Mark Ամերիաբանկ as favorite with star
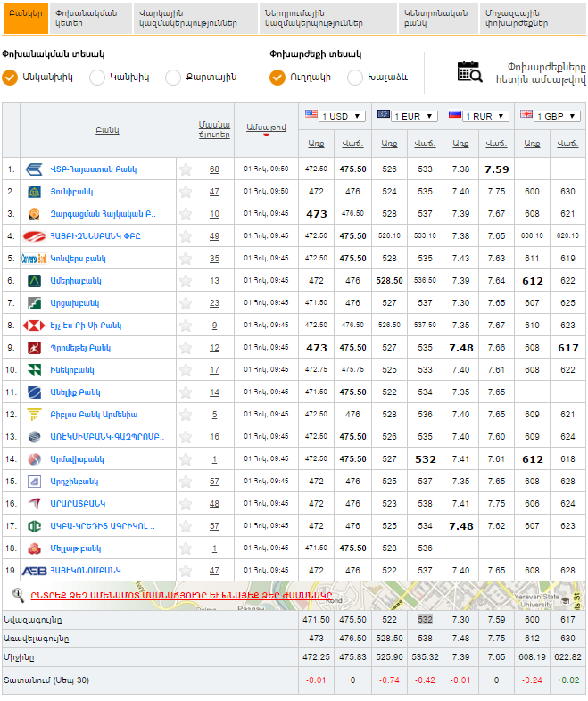Screen dimensions: 588x701 (186, 280)
